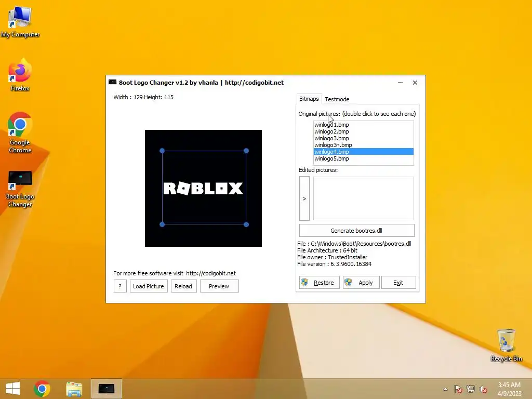The height and width of the screenshot is (399, 532).
Task: Click the Restore button
Action: pos(320,283)
